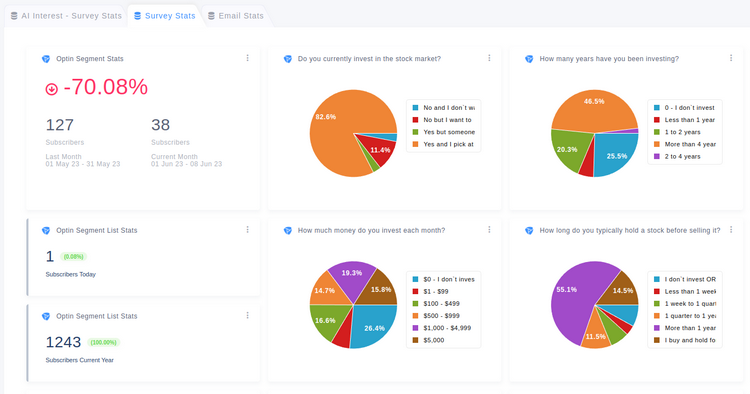Open options menu for Subscribers Today card
Viewport: 750px width, 394px height.
click(247, 230)
